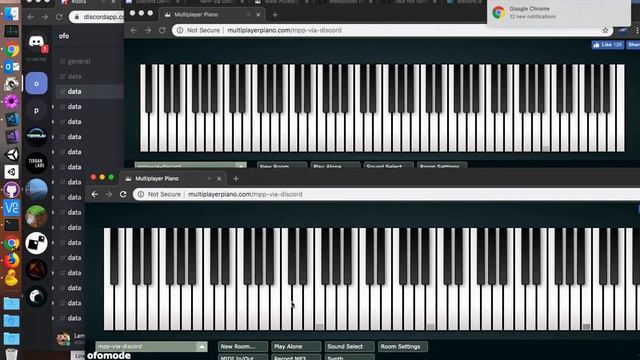The width and height of the screenshot is (640, 360).
Task: Open user avatar in Discord bottom panel
Action: [63, 338]
